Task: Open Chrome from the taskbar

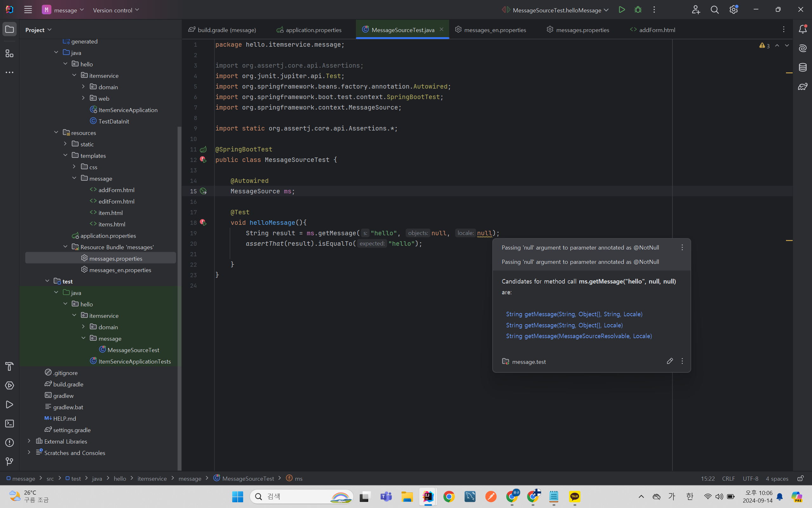Action: pos(449,496)
